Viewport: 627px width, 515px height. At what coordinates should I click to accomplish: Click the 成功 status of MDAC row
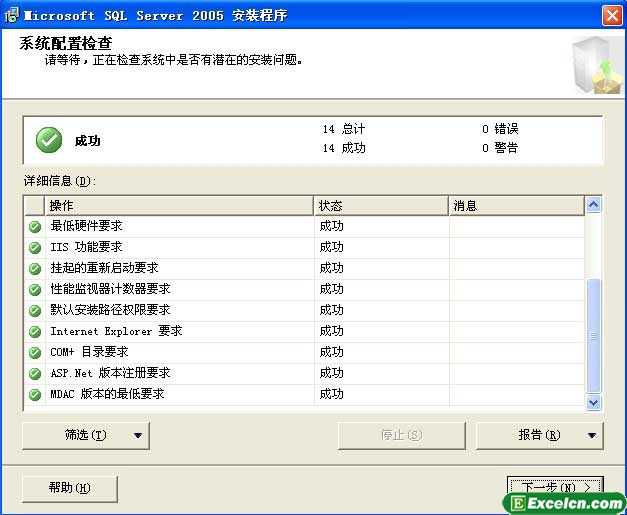click(x=331, y=394)
